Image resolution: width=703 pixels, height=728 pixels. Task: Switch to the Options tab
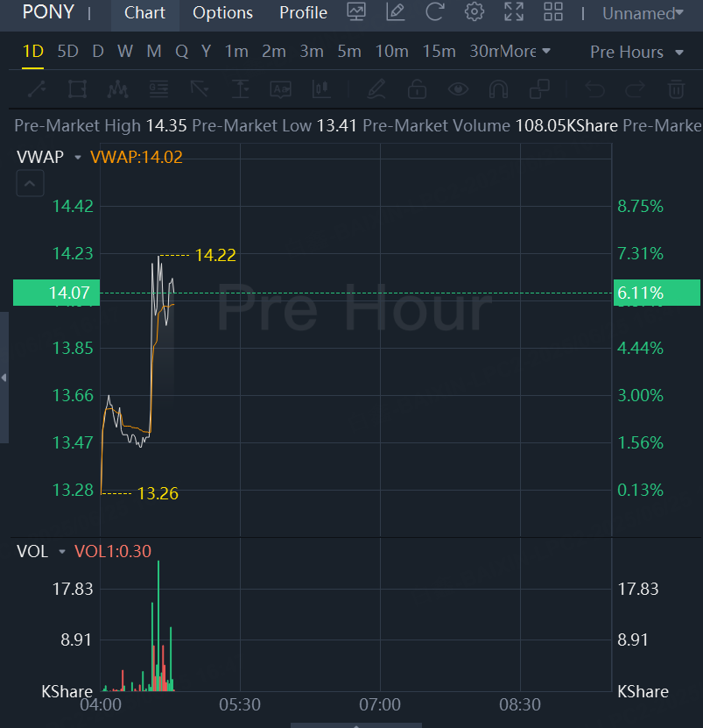click(x=222, y=13)
